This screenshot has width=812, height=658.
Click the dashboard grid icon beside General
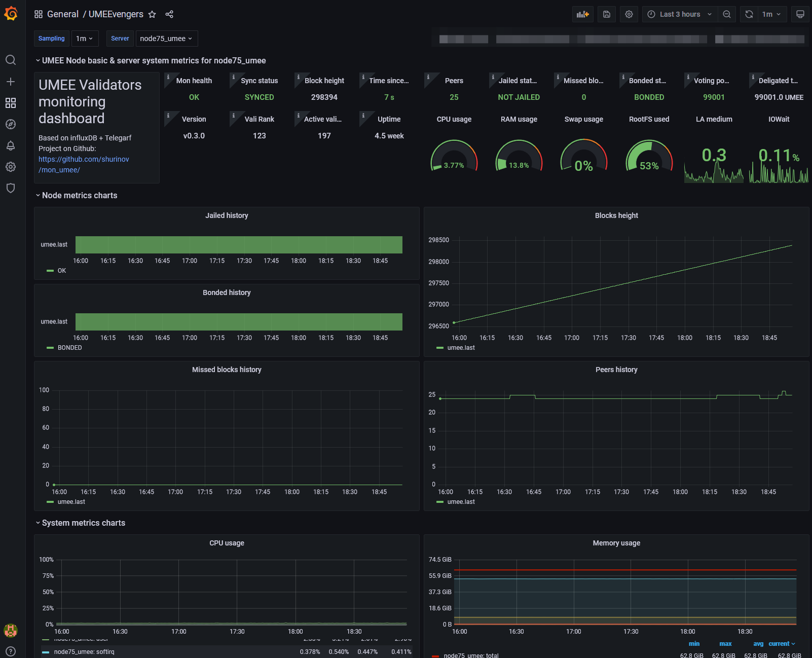tap(39, 14)
